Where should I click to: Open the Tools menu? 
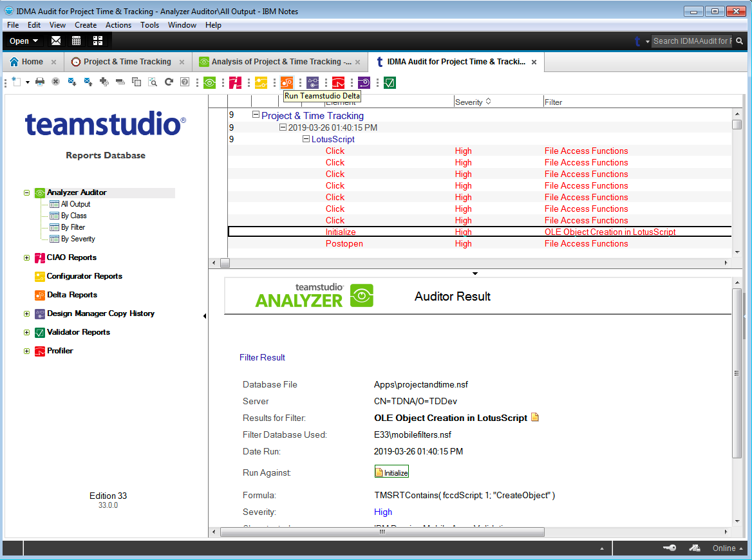pos(149,25)
